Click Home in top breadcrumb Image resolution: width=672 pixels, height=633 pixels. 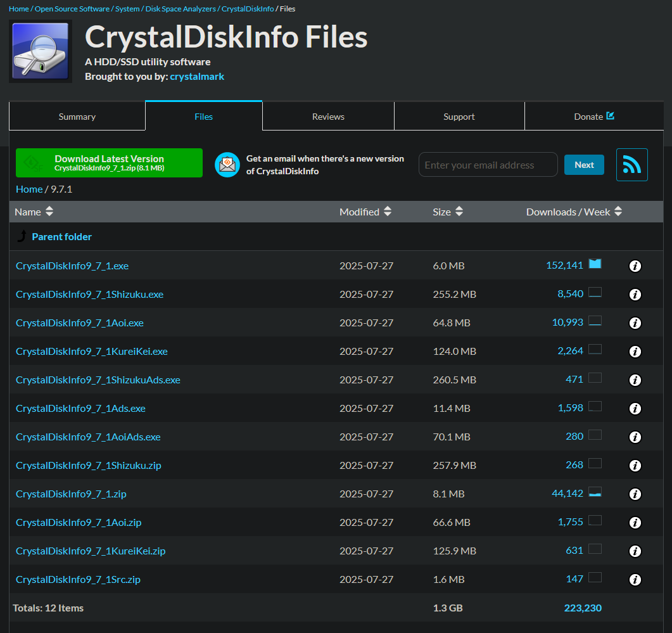point(19,9)
